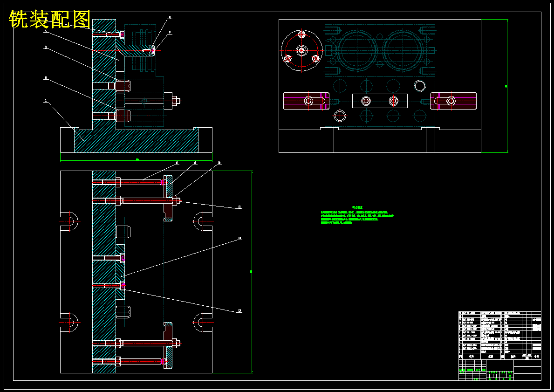Select the hatched base plate in section view
The height and width of the screenshot is (392, 554).
[136, 140]
